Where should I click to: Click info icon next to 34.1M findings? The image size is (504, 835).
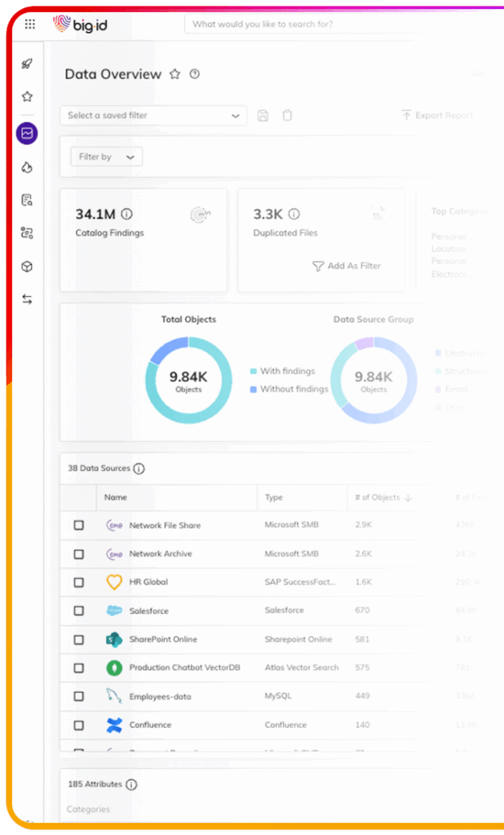[x=126, y=214]
